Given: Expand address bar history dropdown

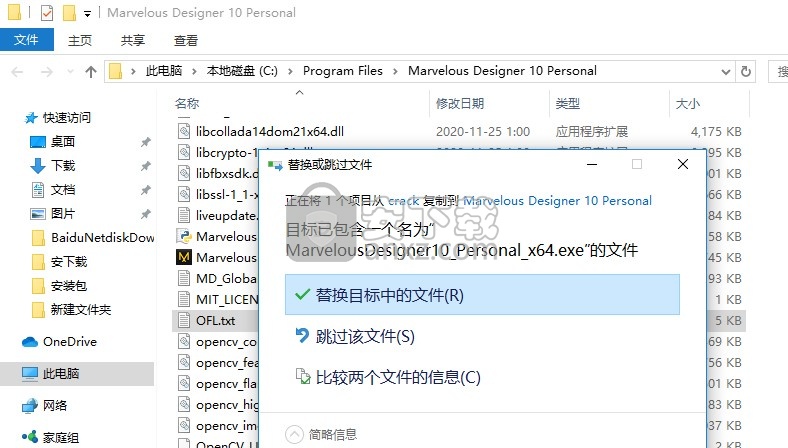Looking at the screenshot, I should [x=726, y=72].
